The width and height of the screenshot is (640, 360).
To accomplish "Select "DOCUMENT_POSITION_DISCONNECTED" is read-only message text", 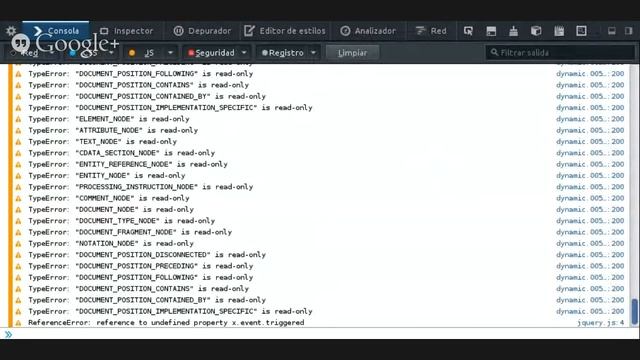I will click(147, 255).
